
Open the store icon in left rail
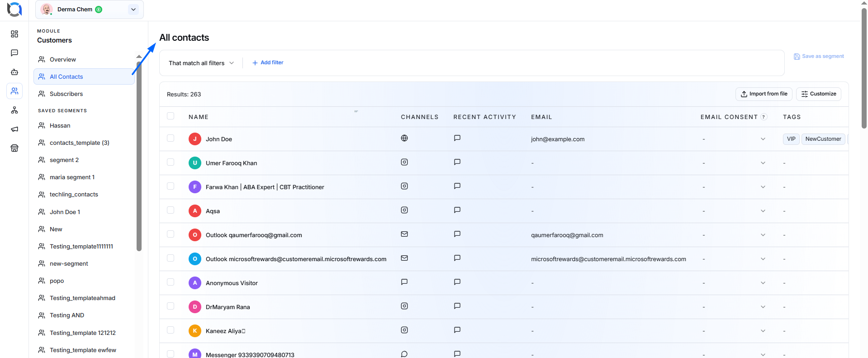(x=14, y=148)
